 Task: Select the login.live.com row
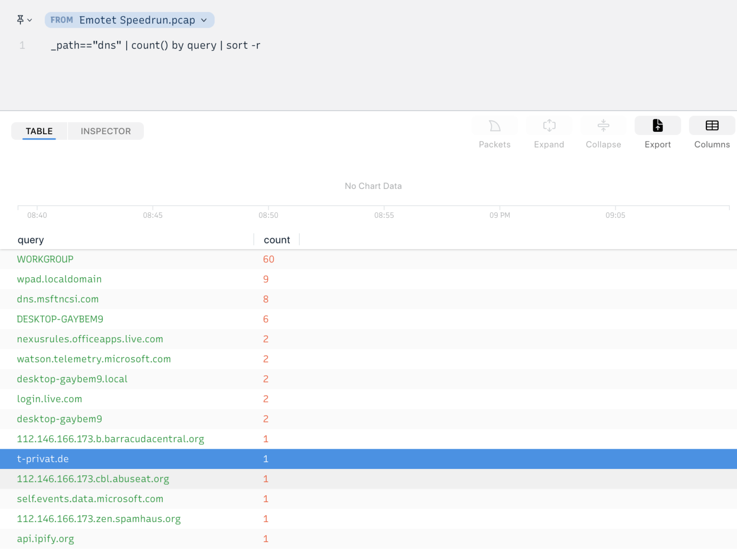point(368,399)
